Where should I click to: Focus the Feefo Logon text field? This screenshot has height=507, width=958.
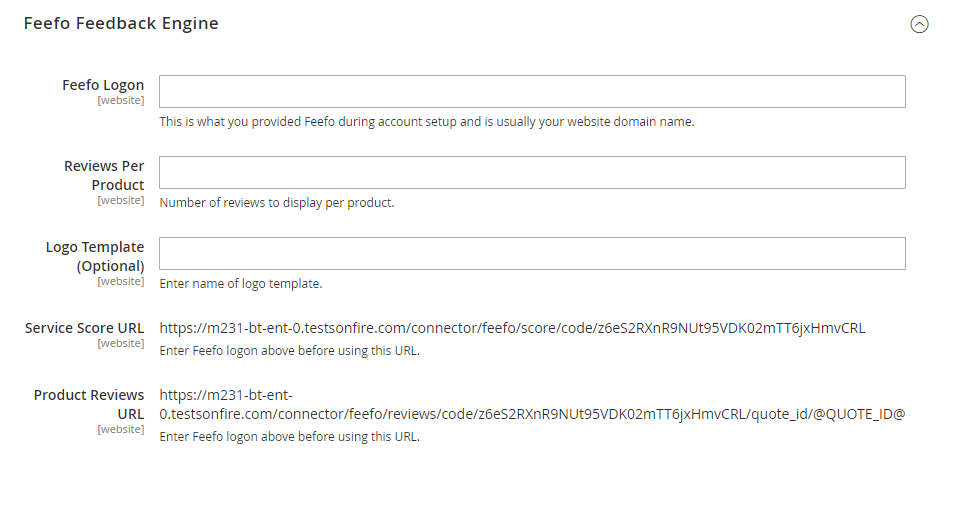tap(532, 92)
